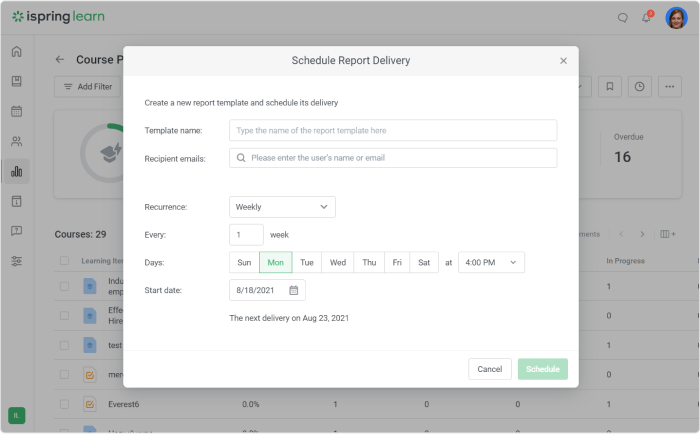The image size is (700, 434).
Task: Go to previous page with left chevron
Action: point(621,234)
